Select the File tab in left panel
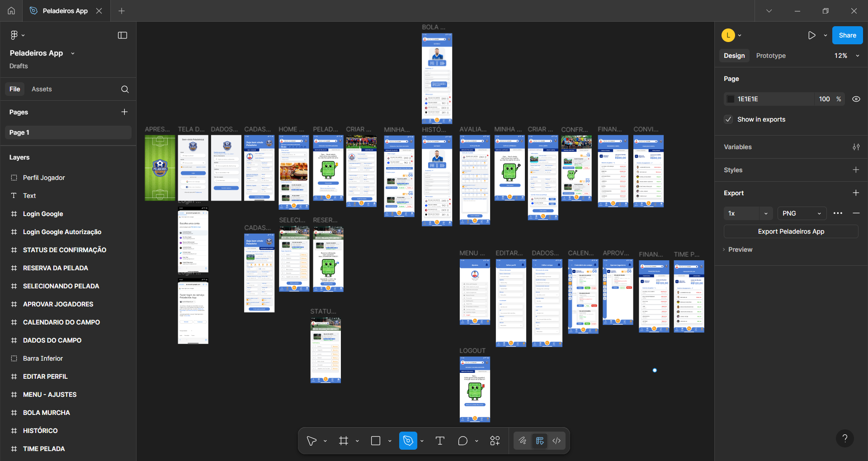The image size is (868, 461). 15,89
